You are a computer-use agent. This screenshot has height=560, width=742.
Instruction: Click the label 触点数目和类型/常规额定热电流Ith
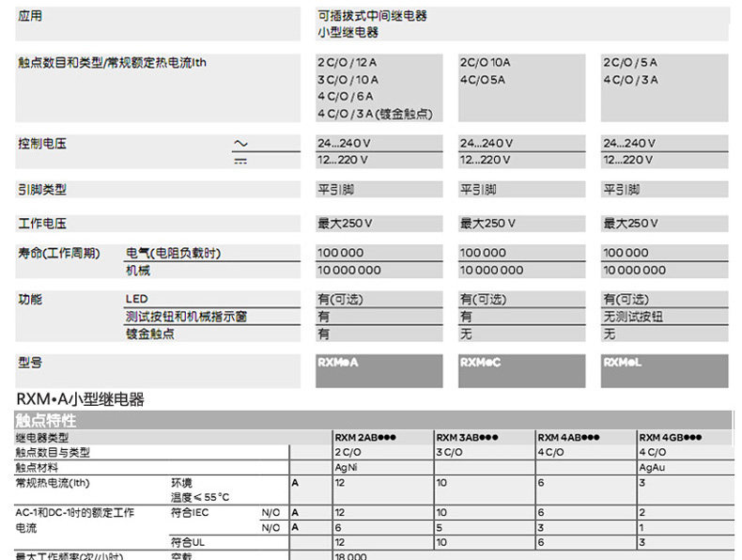pyautogui.click(x=112, y=63)
